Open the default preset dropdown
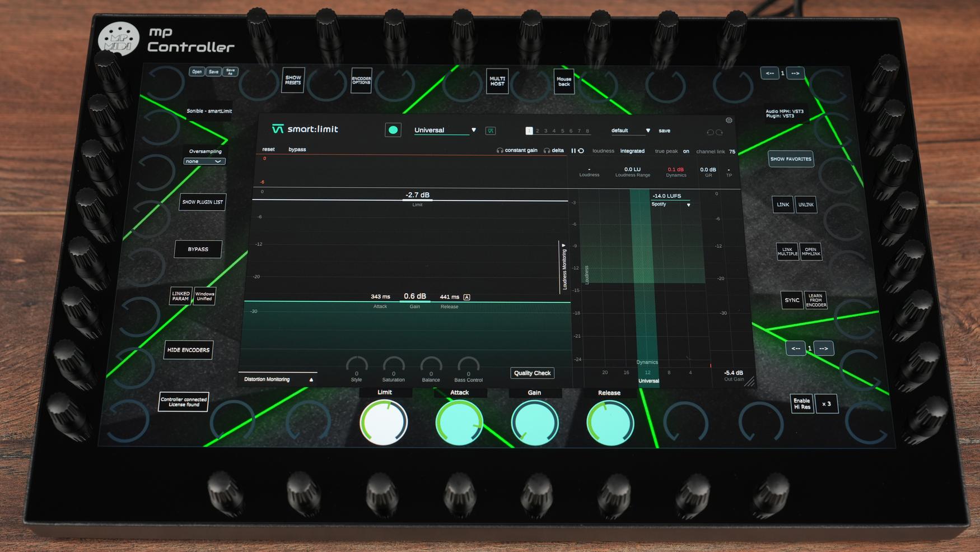Image resolution: width=980 pixels, height=552 pixels. [631, 131]
